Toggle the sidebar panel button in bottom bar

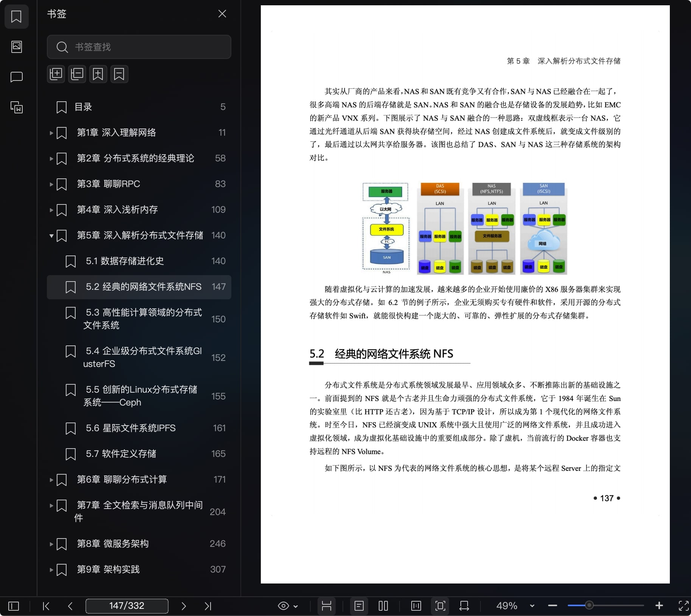(14, 606)
